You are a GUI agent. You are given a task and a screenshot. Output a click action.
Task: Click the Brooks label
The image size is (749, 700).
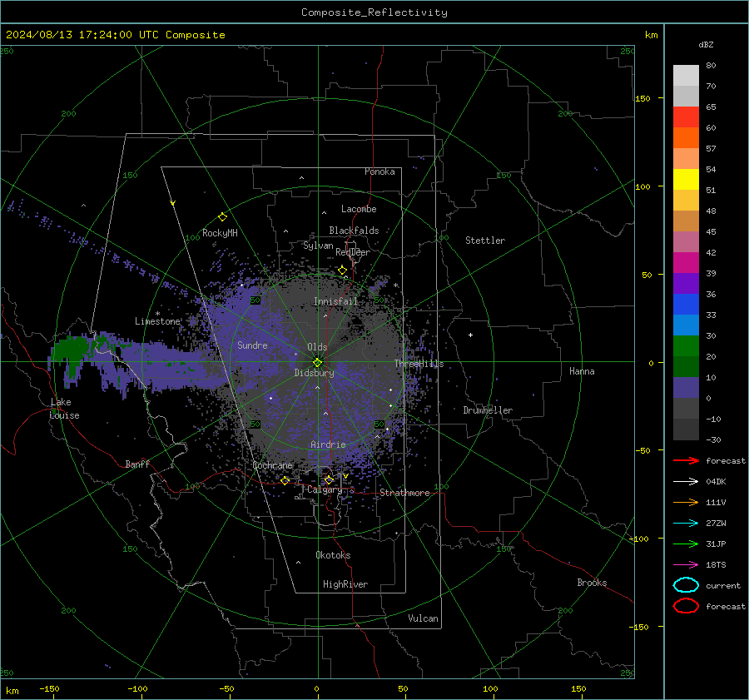[592, 583]
